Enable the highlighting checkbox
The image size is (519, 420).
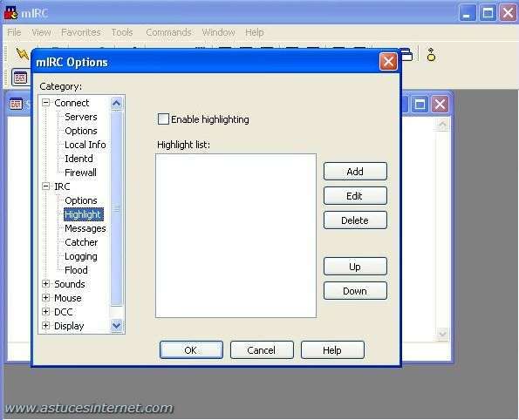tap(163, 119)
